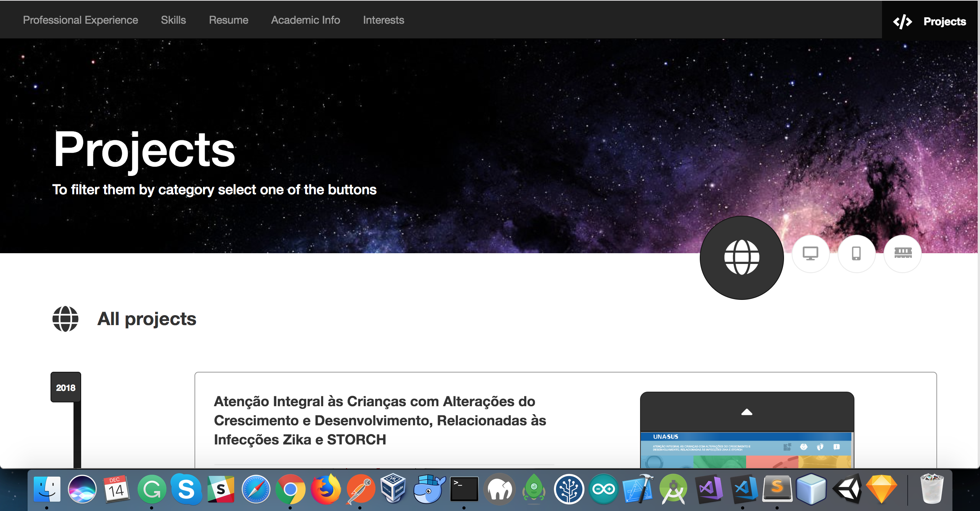Open the Interests section

pyautogui.click(x=383, y=20)
